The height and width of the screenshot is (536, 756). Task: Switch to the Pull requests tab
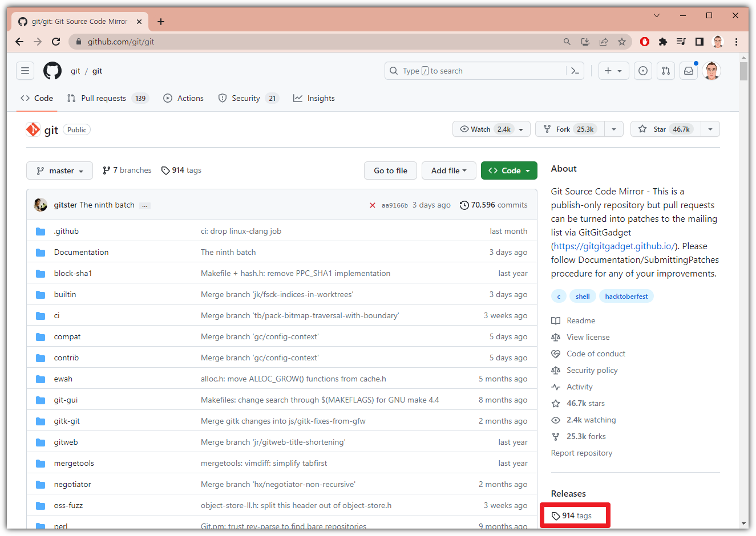(x=107, y=98)
